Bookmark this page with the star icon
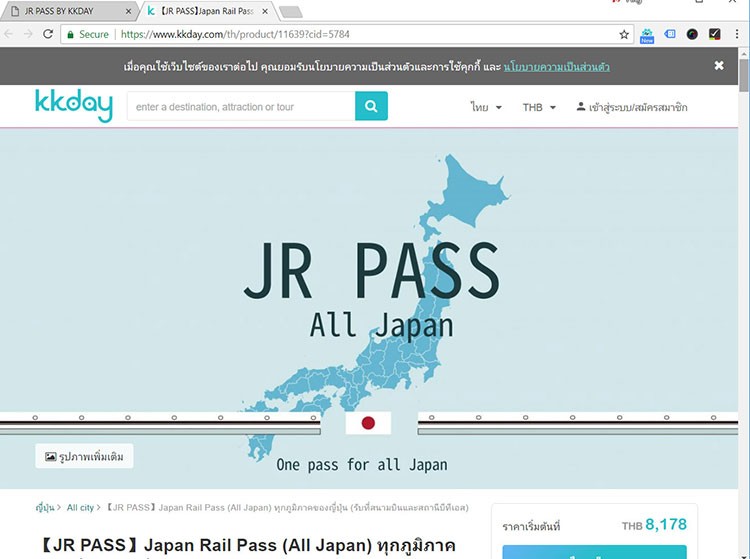The width and height of the screenshot is (750, 559). (624, 34)
